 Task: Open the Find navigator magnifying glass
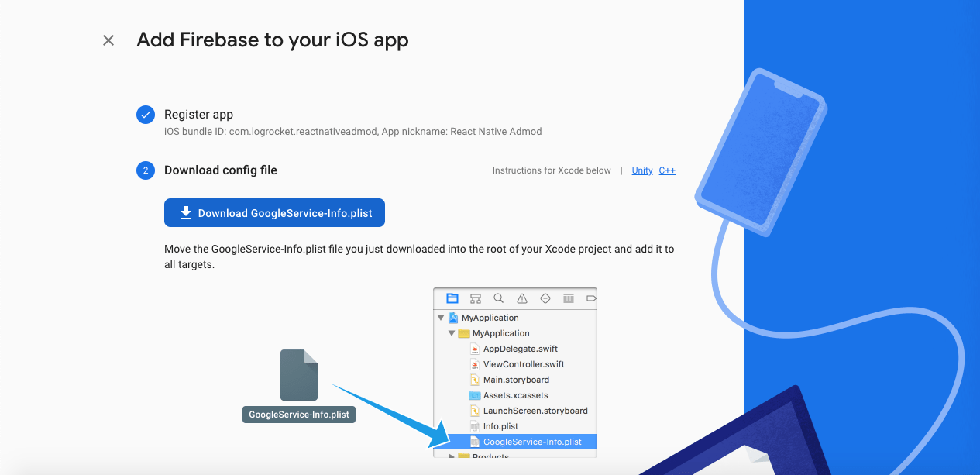tap(498, 298)
